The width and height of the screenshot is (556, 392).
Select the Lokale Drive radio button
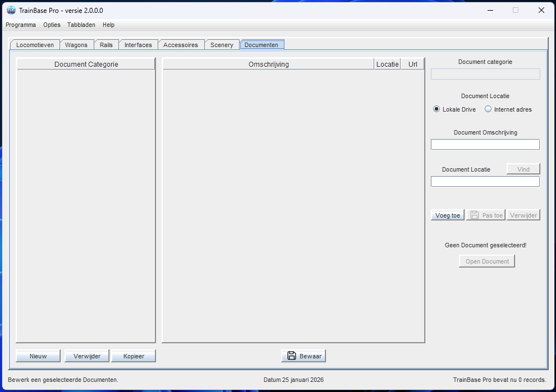tap(436, 109)
